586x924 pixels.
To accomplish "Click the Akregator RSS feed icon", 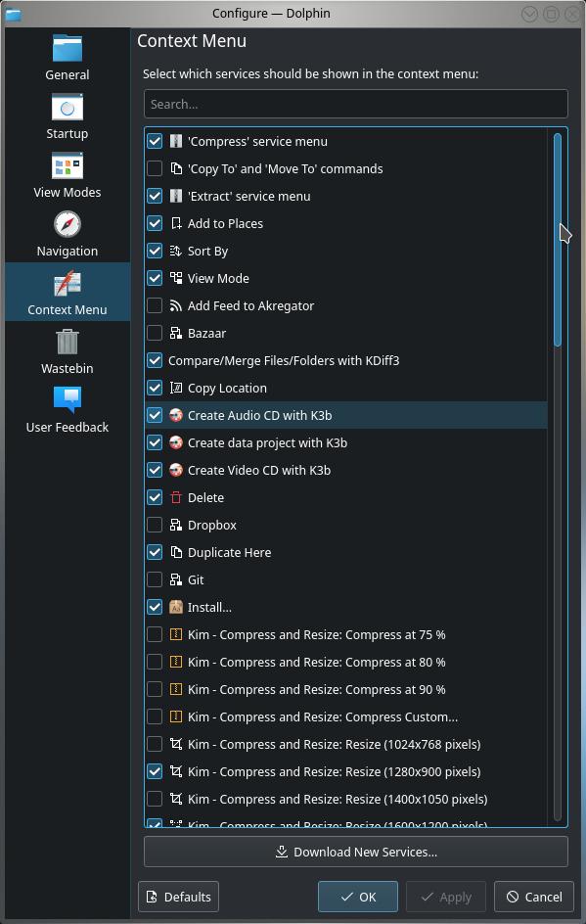I will coord(175,305).
